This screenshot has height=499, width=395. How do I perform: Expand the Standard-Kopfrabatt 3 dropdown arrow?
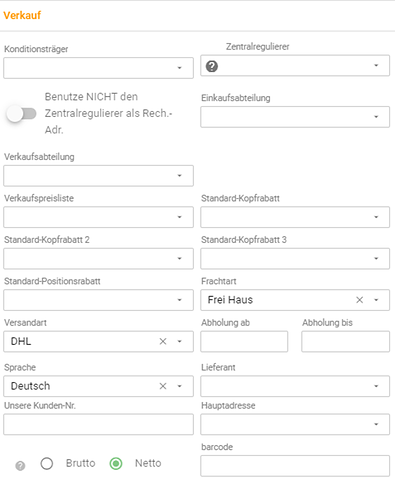point(376,259)
